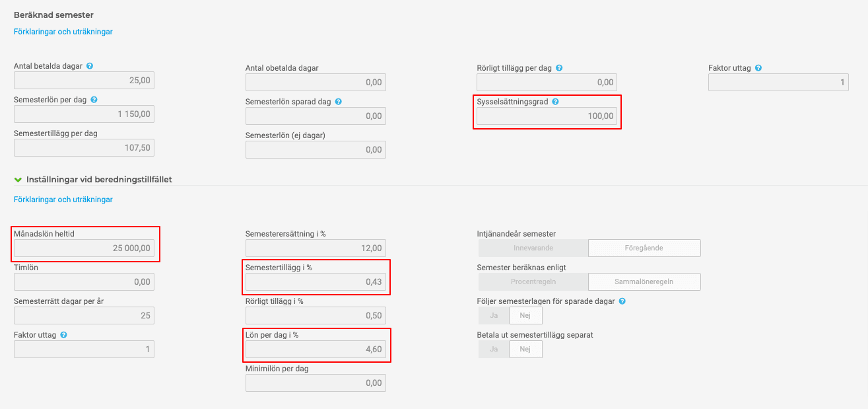Click the Semestertillägg i % field
Screen dimensions: 868x409
316,281
